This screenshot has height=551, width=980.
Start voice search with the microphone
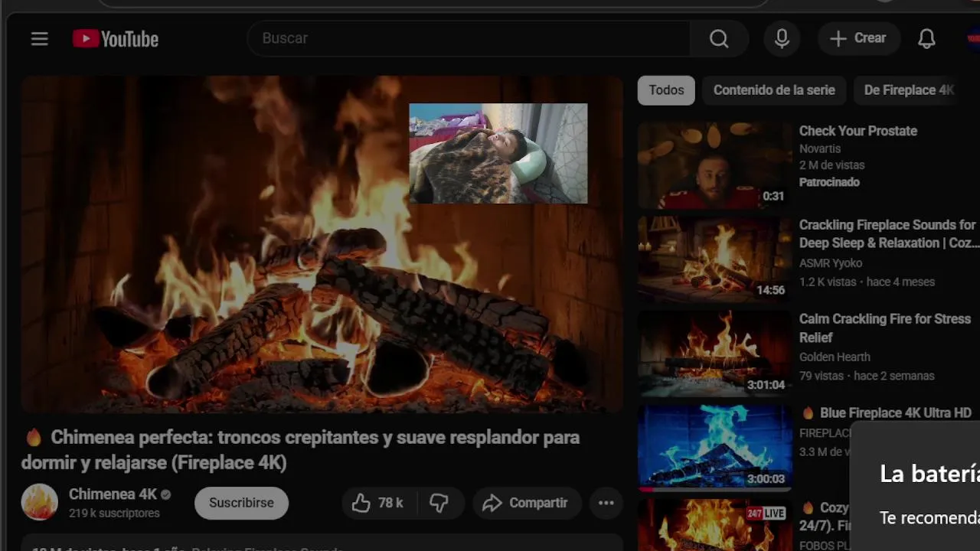[782, 38]
